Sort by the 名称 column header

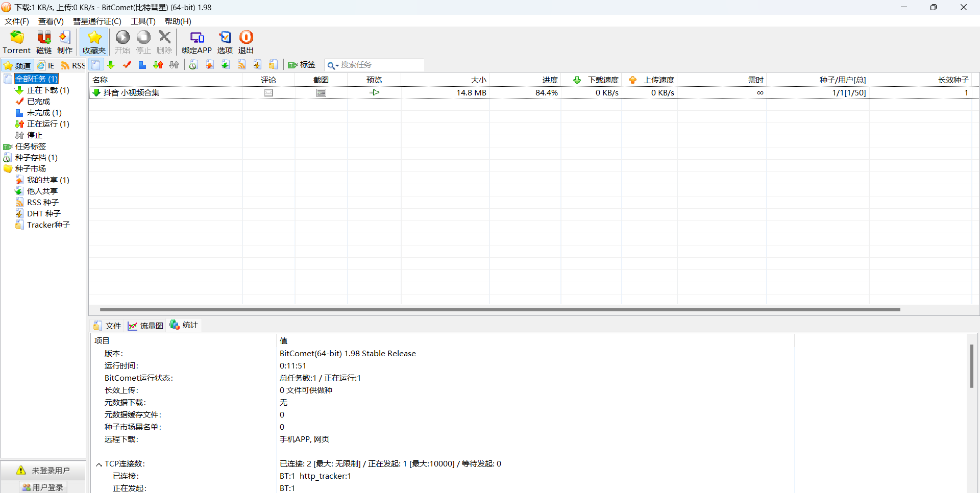(x=166, y=80)
